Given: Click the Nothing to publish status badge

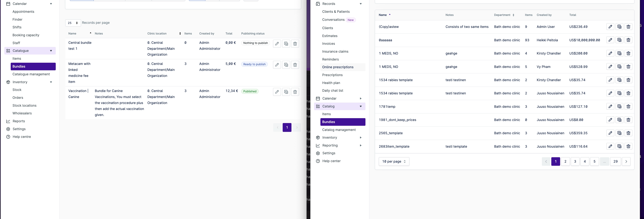Looking at the screenshot, I should (x=255, y=43).
